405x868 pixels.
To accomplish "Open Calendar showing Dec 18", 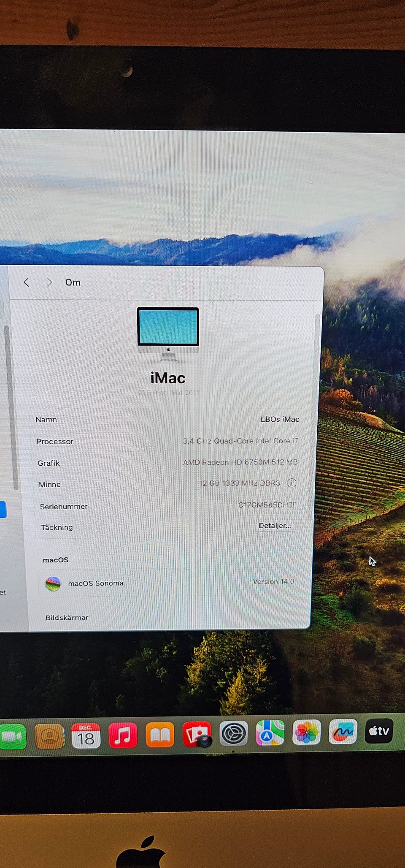I will [x=86, y=736].
